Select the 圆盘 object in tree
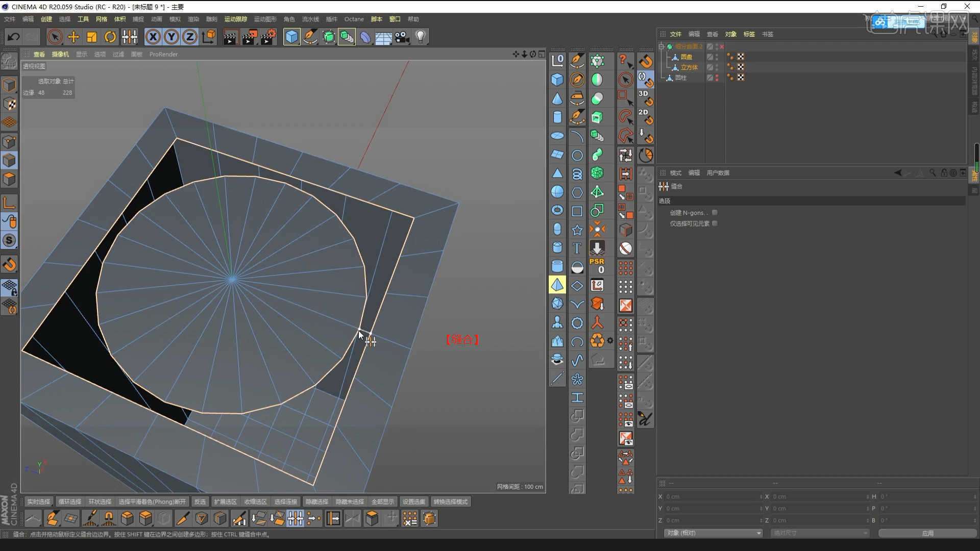Image resolution: width=980 pixels, height=551 pixels. click(686, 57)
